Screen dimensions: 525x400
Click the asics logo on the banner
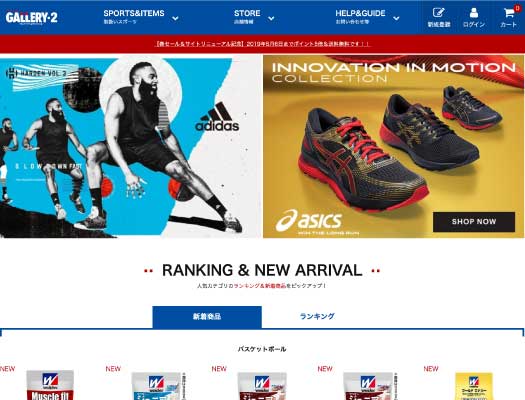[x=309, y=221]
